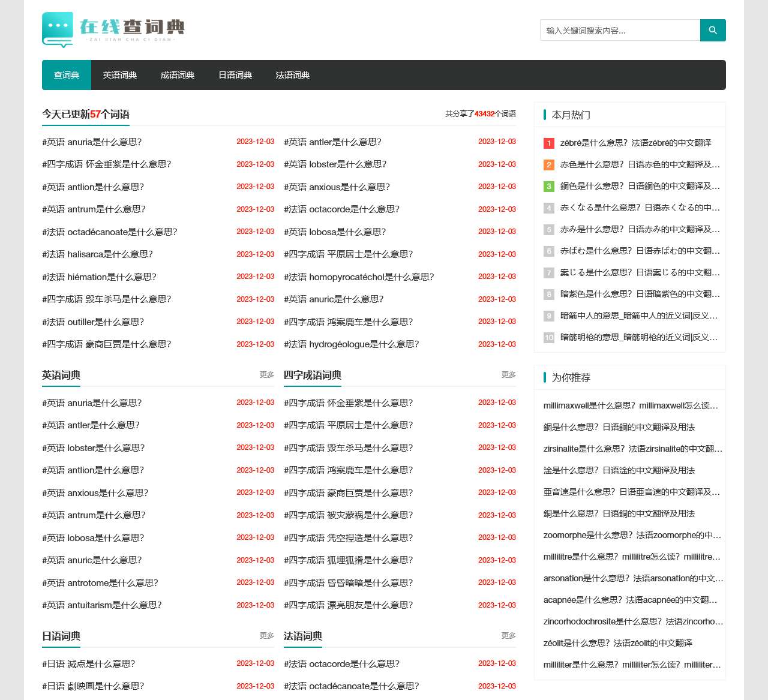This screenshot has height=700, width=768.
Task: Click the green rank 3 badge in 本月热门
Action: pos(548,187)
